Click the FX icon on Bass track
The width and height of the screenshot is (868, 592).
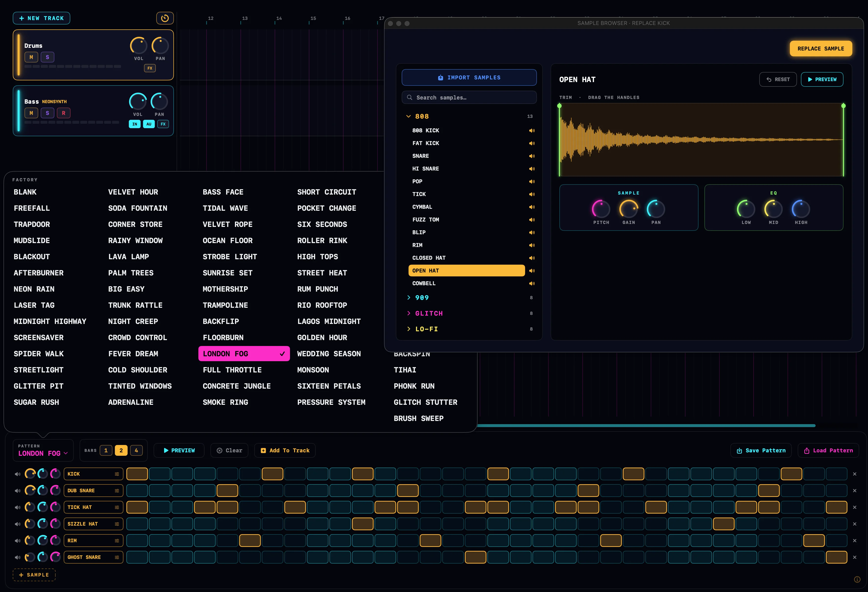163,124
